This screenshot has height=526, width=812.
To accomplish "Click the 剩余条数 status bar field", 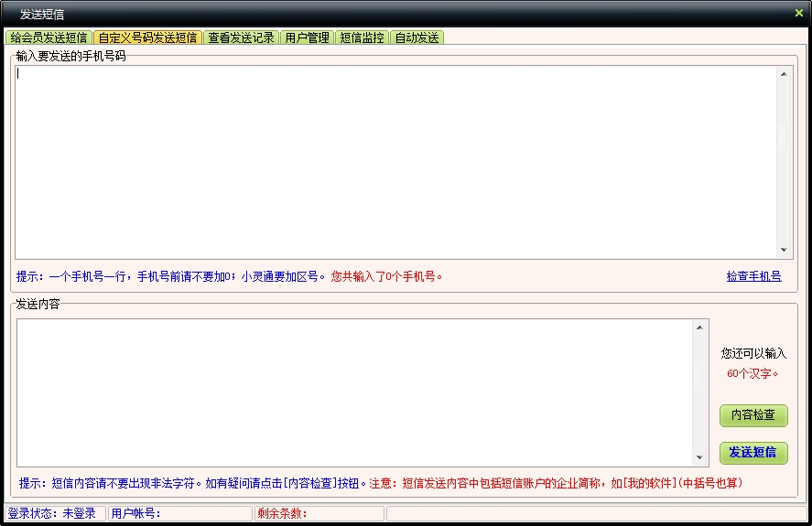I will (x=319, y=513).
